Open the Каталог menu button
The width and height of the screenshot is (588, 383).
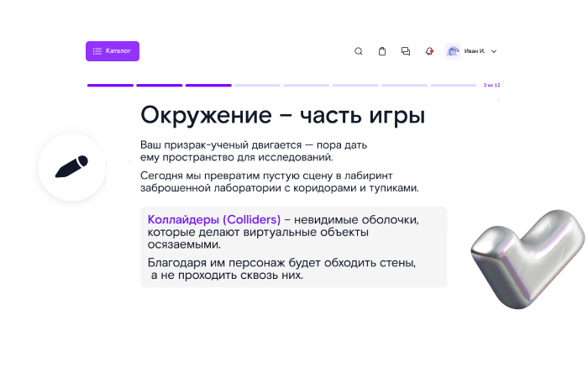point(113,51)
